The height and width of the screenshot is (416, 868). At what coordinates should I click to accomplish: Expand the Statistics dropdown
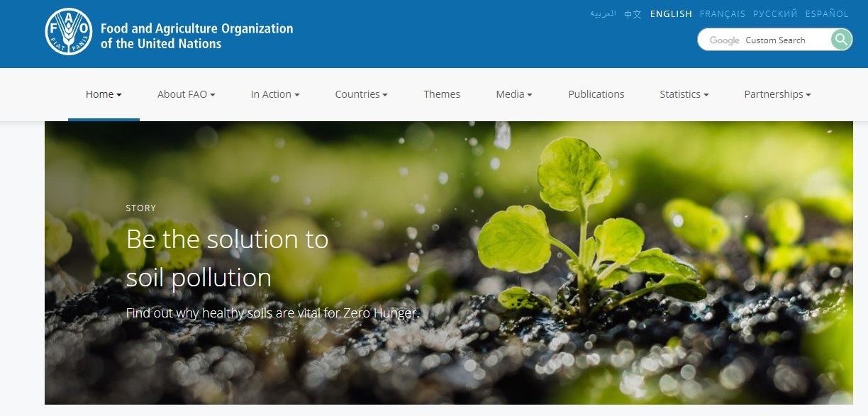(684, 94)
